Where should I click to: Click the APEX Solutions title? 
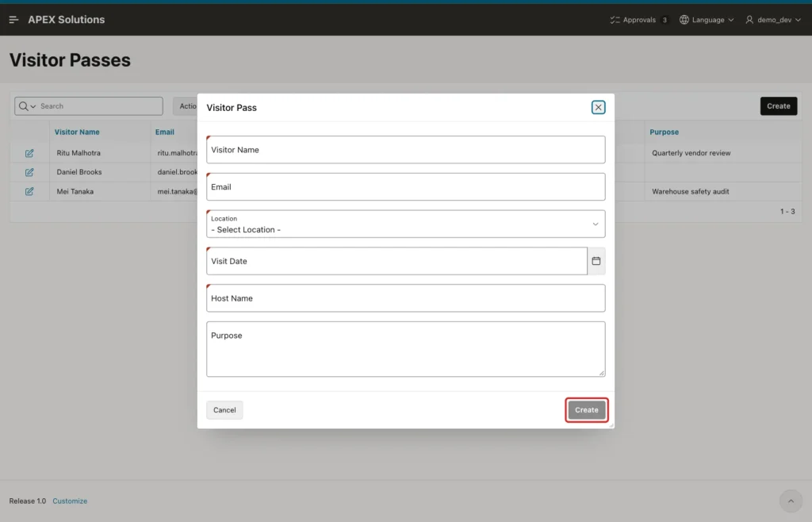pyautogui.click(x=67, y=20)
